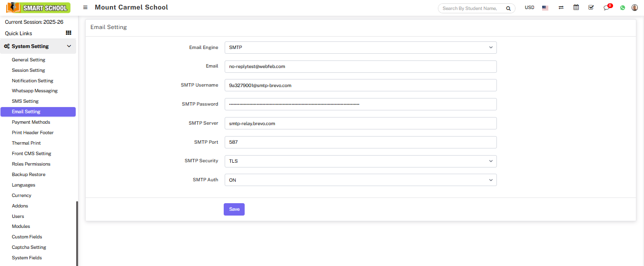Click the Email address input field
644x266 pixels.
pyautogui.click(x=360, y=67)
